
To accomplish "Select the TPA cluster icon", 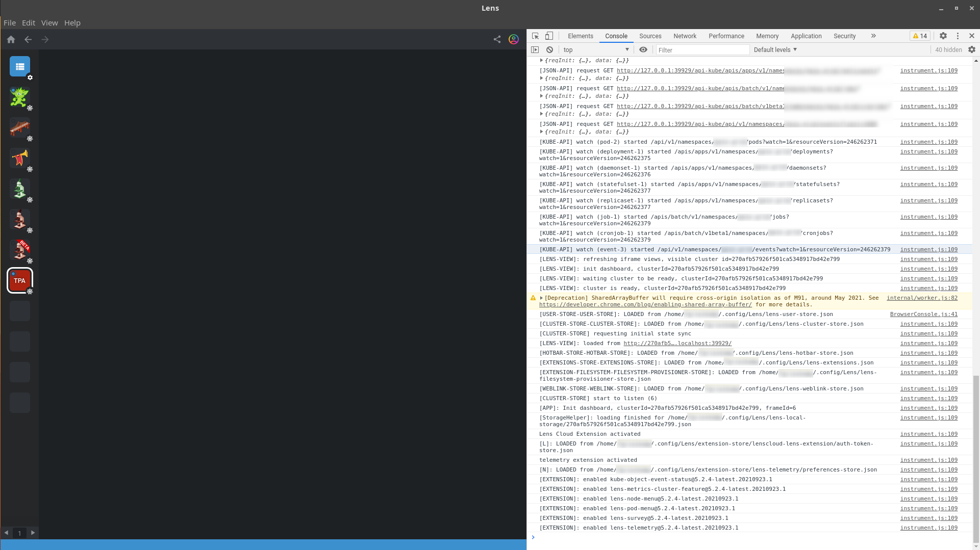I will point(19,280).
